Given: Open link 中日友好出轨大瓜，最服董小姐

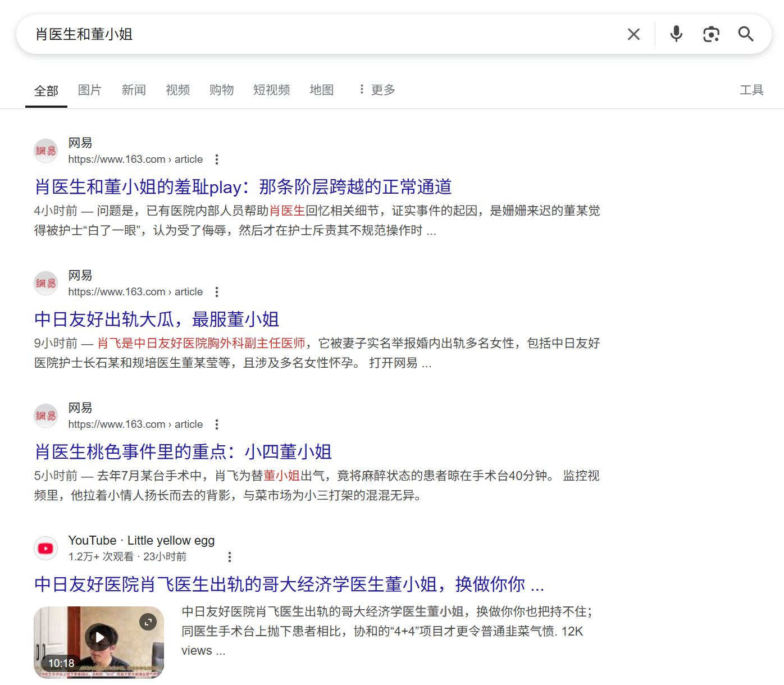Looking at the screenshot, I should 157,319.
